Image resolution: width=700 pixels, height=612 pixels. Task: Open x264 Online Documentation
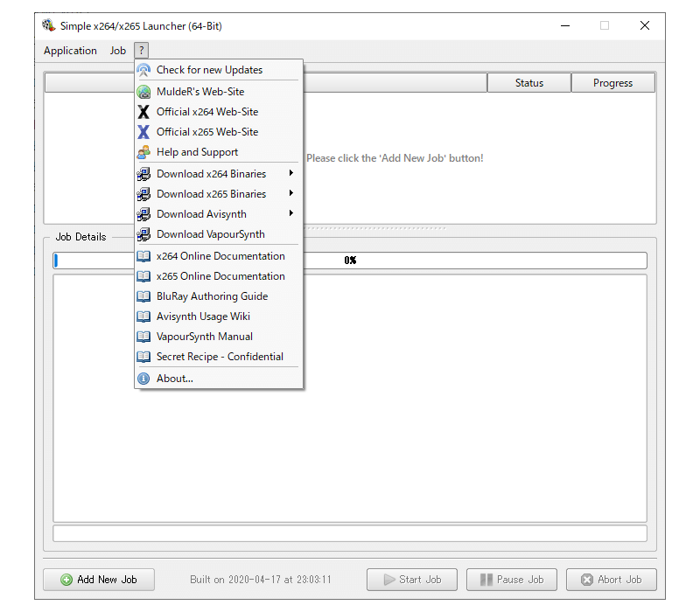coord(219,256)
